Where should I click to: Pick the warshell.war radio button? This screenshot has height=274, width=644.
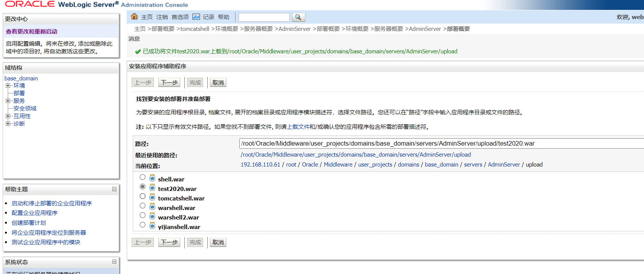click(x=142, y=206)
